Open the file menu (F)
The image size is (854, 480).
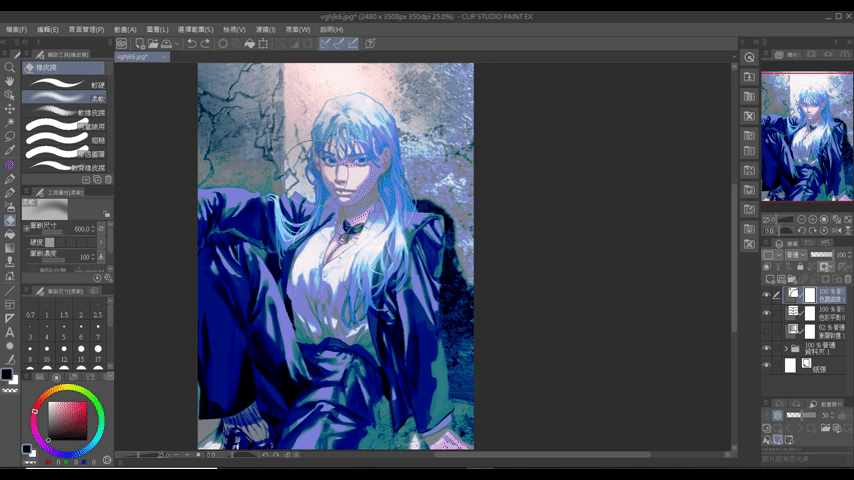16,29
